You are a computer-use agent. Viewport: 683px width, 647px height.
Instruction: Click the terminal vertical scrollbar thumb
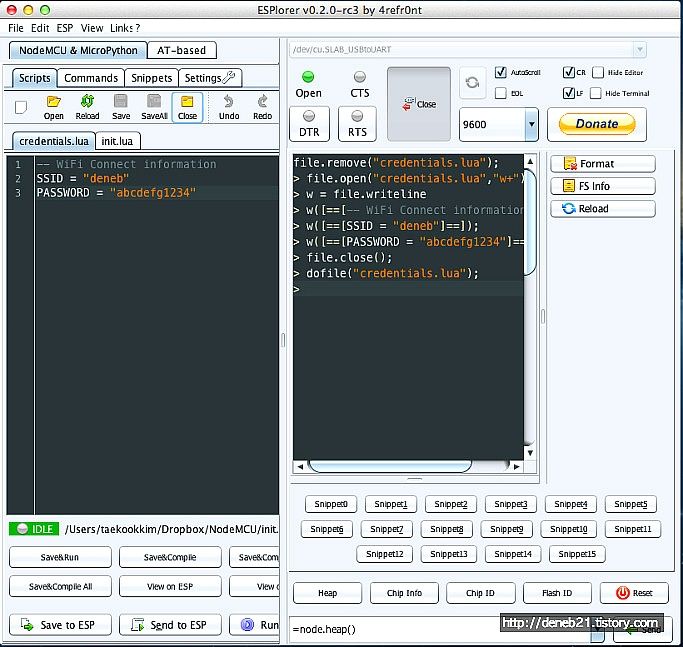pos(530,222)
